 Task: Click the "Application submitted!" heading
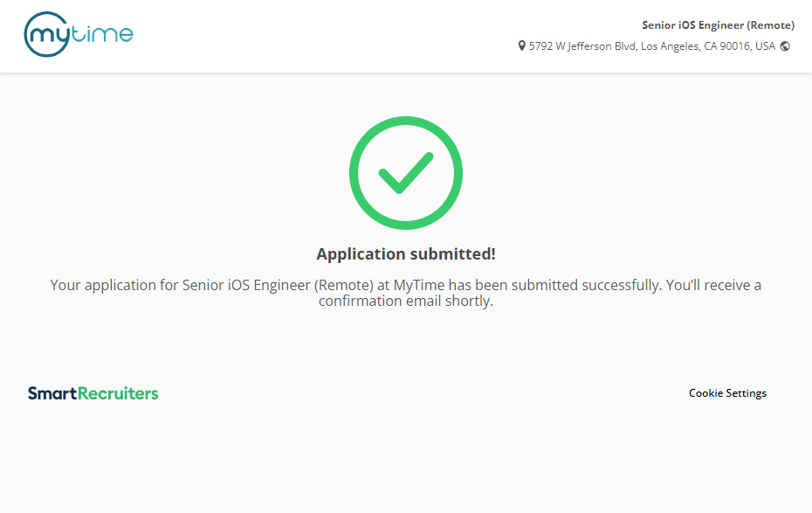coord(406,254)
